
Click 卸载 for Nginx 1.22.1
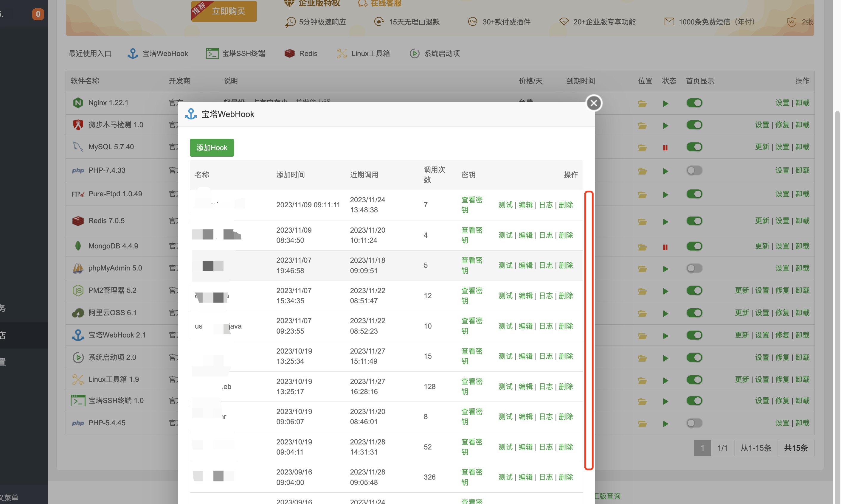pyautogui.click(x=802, y=102)
